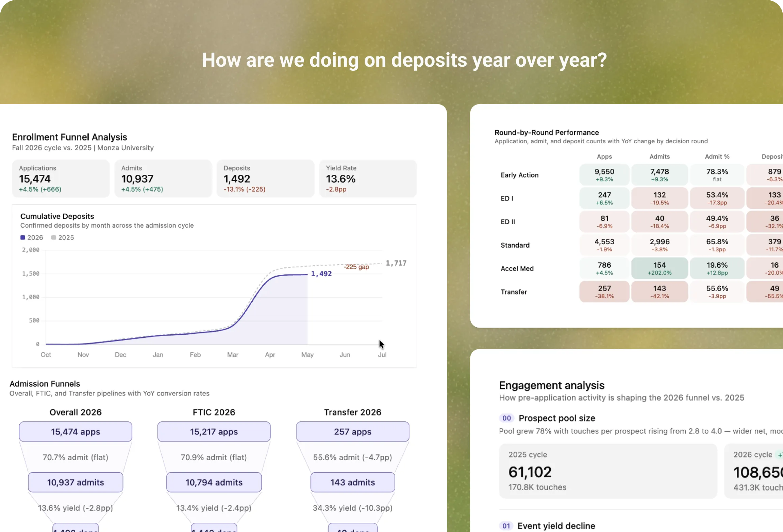Open the Deposits 1,492 metric card
The width and height of the screenshot is (783, 532).
[x=266, y=179]
